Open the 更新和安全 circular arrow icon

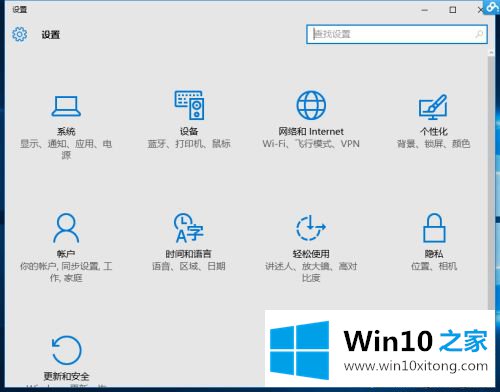pyautogui.click(x=66, y=350)
